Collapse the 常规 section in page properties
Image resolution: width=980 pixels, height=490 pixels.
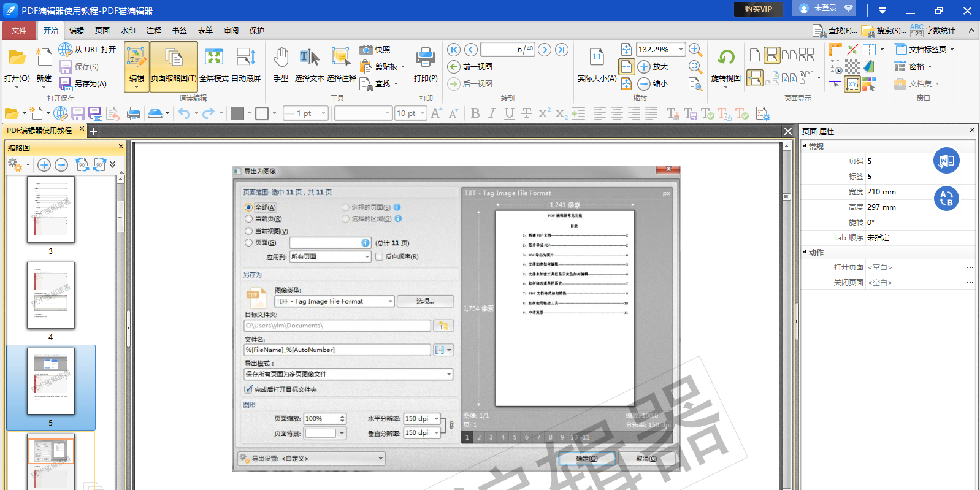(x=805, y=146)
